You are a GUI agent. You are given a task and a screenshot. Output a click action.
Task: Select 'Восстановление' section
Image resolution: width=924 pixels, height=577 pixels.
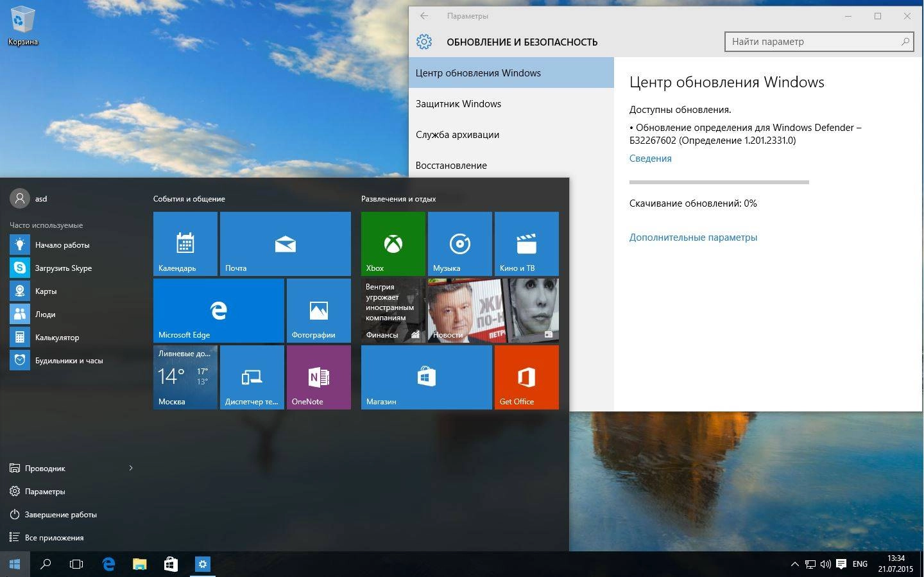coord(511,165)
